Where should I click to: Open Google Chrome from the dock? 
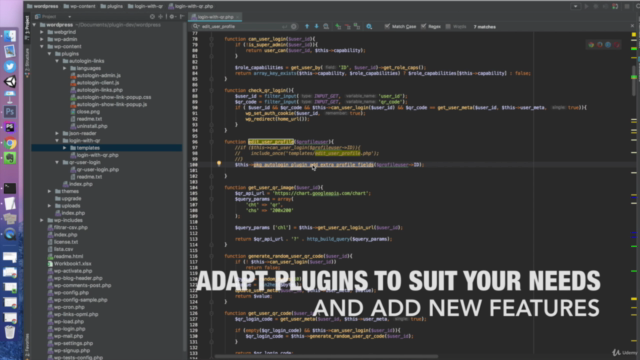[x=10, y=143]
